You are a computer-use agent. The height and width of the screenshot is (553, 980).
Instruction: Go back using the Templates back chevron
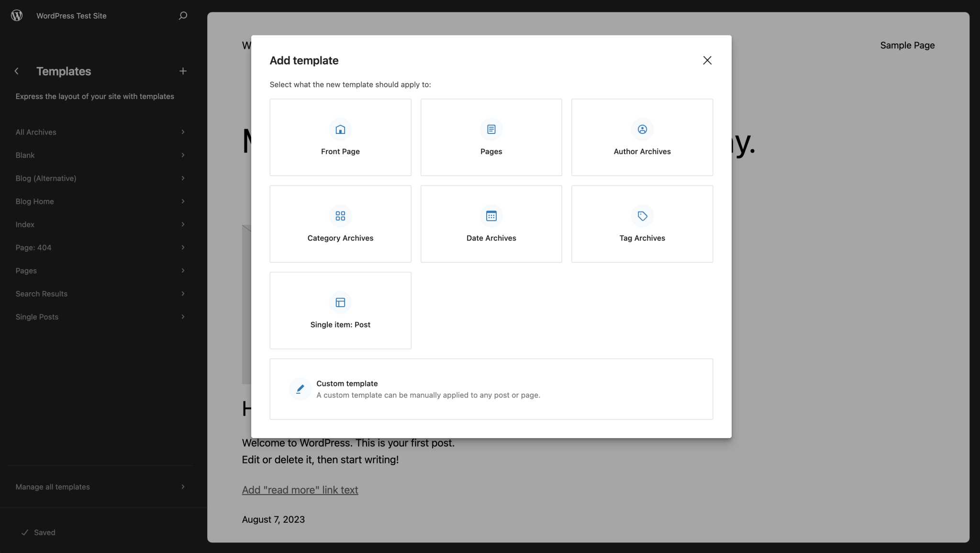coord(17,71)
